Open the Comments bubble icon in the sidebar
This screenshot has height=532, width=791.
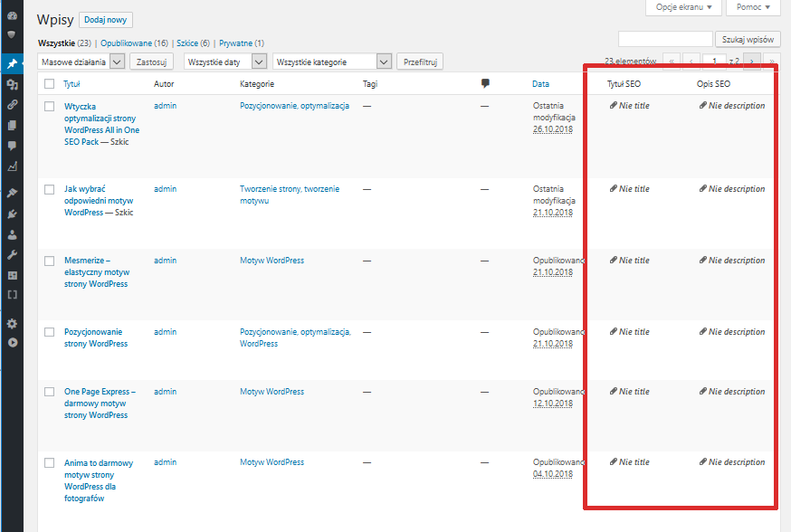(x=12, y=146)
